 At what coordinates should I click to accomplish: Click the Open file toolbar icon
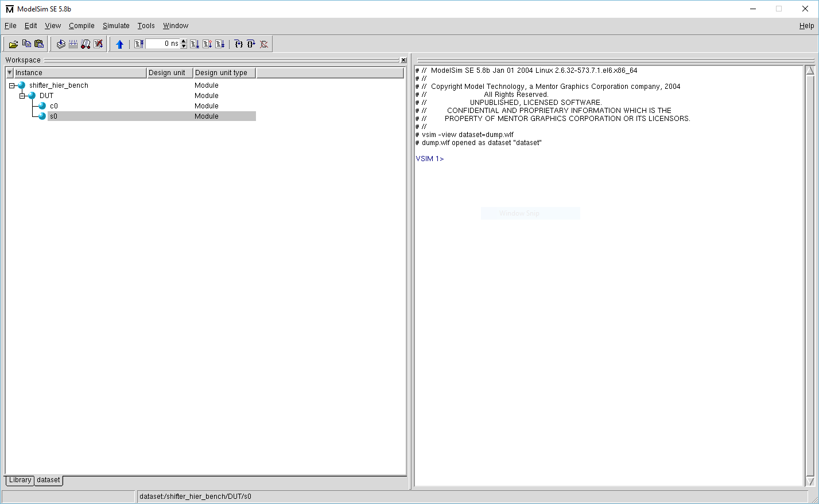coord(13,44)
